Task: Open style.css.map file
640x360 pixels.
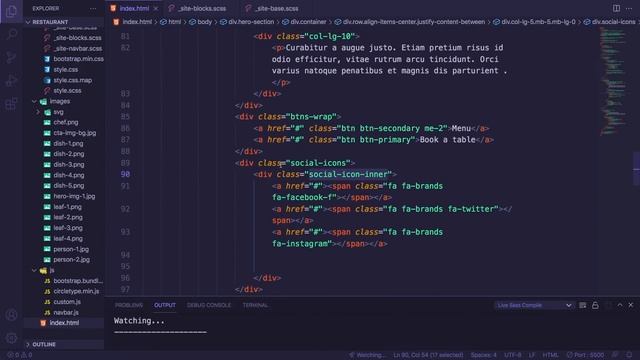Action: [x=73, y=80]
